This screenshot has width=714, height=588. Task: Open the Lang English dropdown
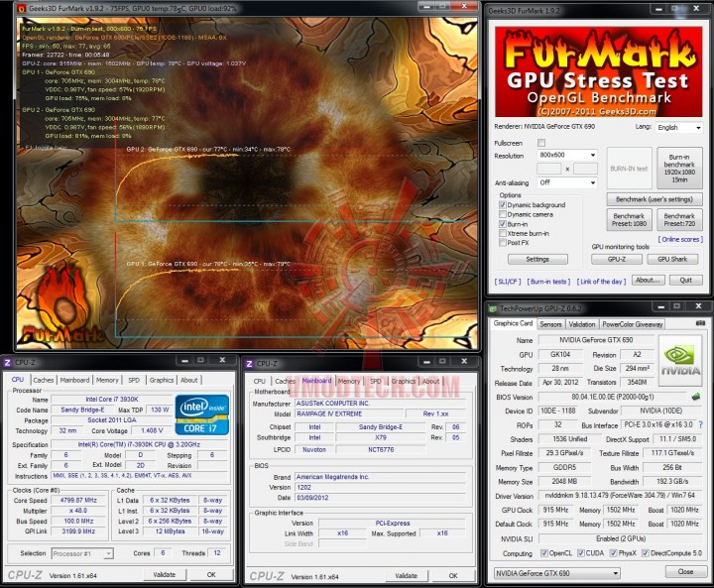point(679,128)
